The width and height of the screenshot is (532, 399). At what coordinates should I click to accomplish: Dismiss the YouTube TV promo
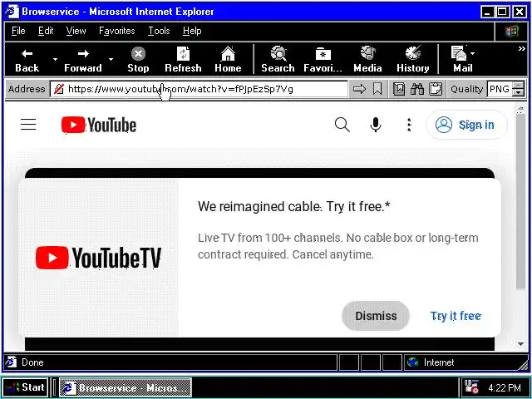(376, 316)
